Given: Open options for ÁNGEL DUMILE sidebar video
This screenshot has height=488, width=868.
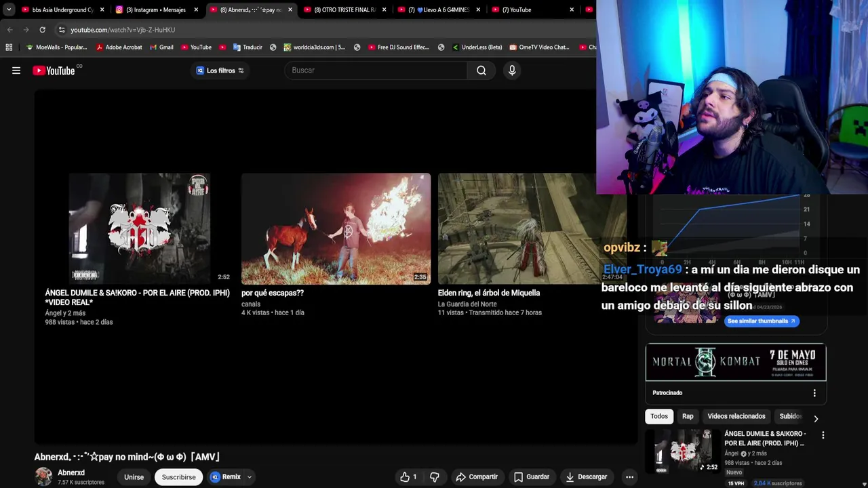Looking at the screenshot, I should [x=823, y=435].
